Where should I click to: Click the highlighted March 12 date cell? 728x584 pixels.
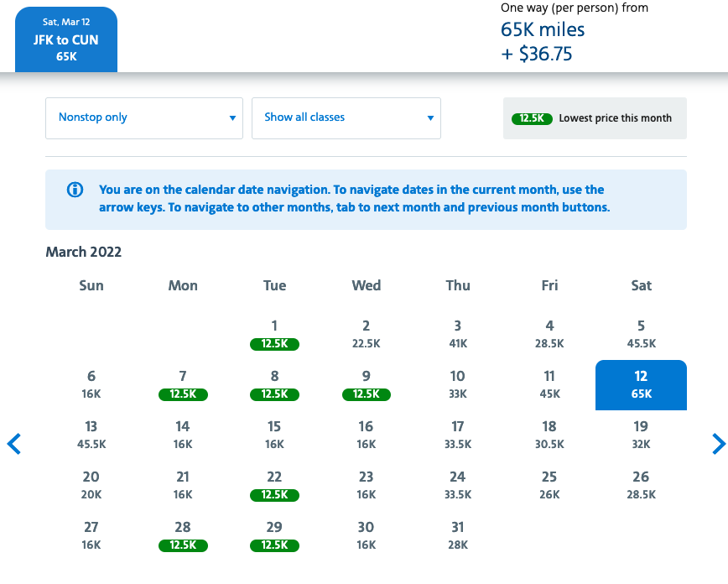click(x=641, y=385)
